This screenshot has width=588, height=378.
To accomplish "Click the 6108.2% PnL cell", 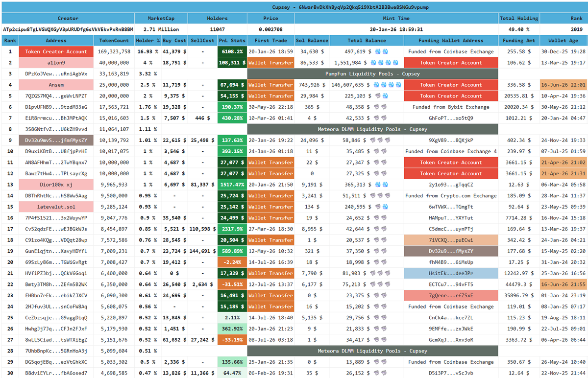I will (232, 51).
